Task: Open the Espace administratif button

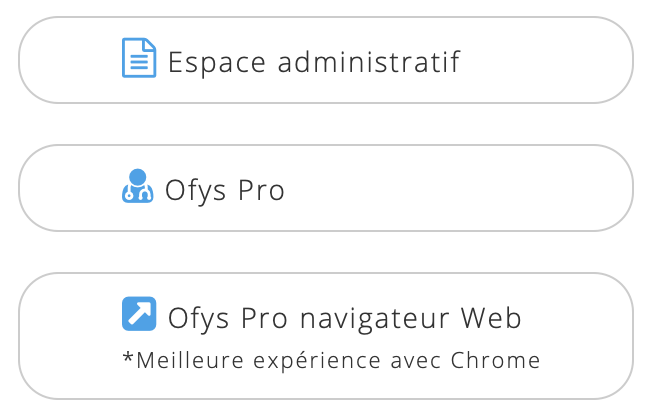Action: coord(326,60)
